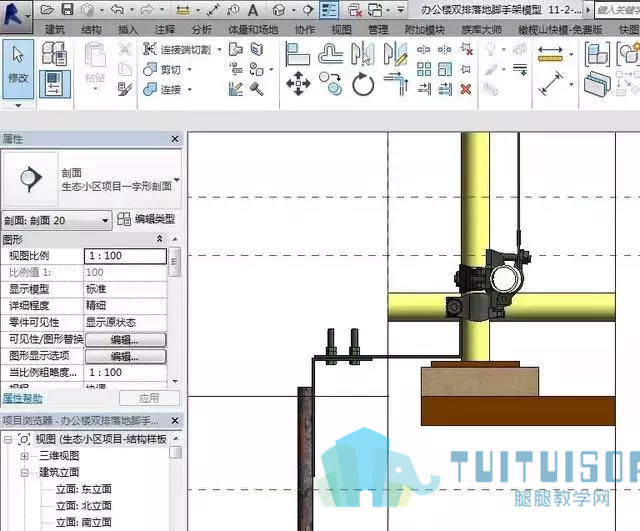The image size is (640, 531).
Task: Click 编辑 button for 图形显示选项
Action: click(125, 357)
